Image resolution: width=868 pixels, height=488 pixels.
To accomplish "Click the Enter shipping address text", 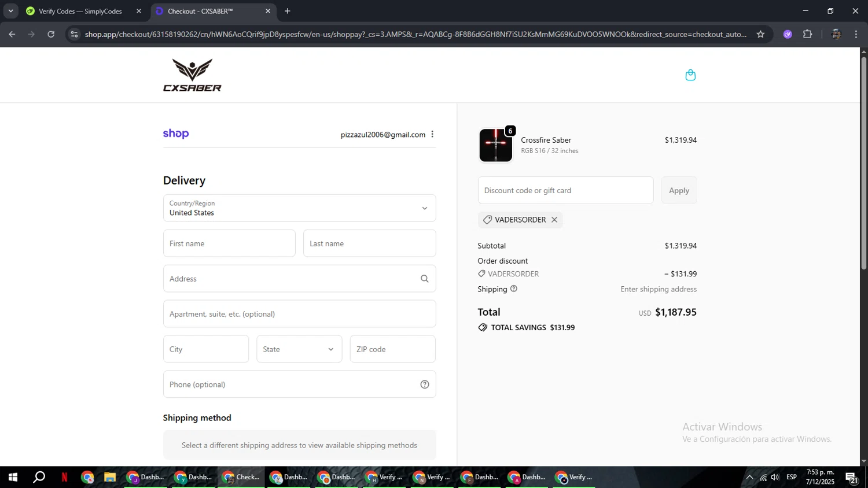I will [659, 289].
